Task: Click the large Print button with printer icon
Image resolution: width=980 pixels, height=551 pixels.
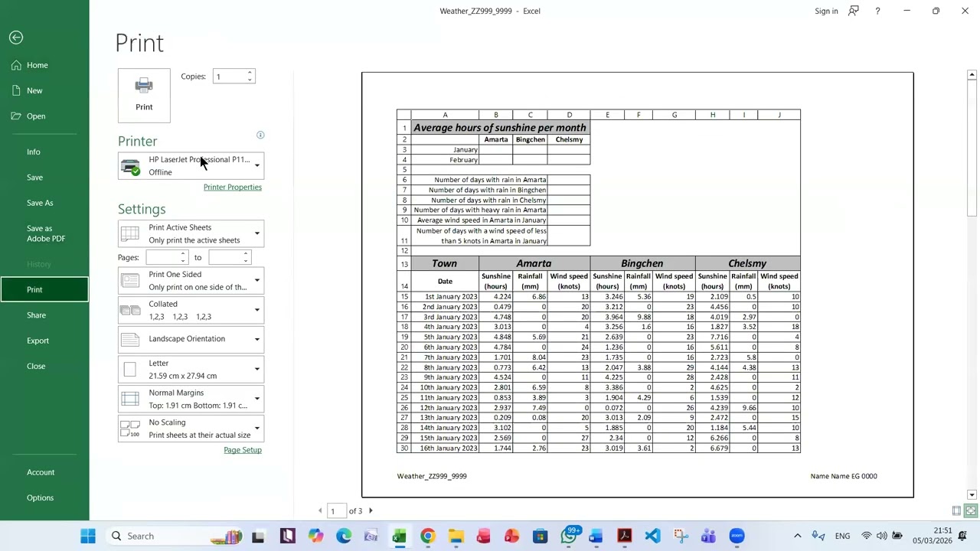Action: coord(144,95)
